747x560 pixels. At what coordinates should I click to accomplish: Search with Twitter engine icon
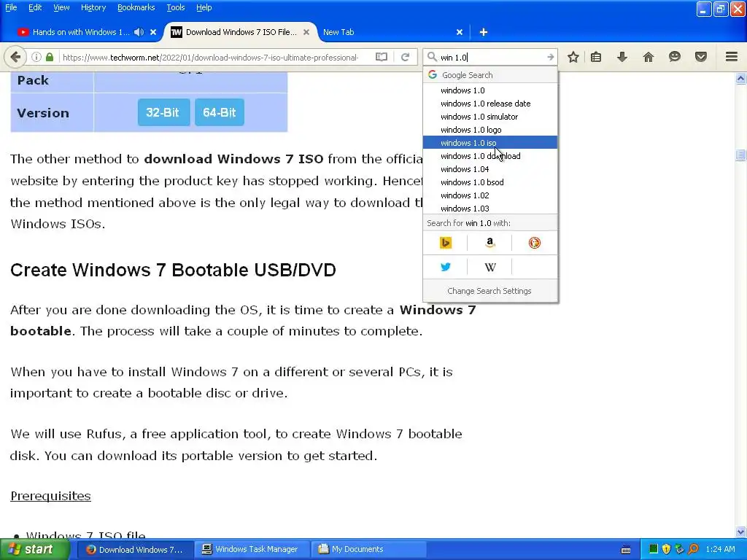coord(446,267)
